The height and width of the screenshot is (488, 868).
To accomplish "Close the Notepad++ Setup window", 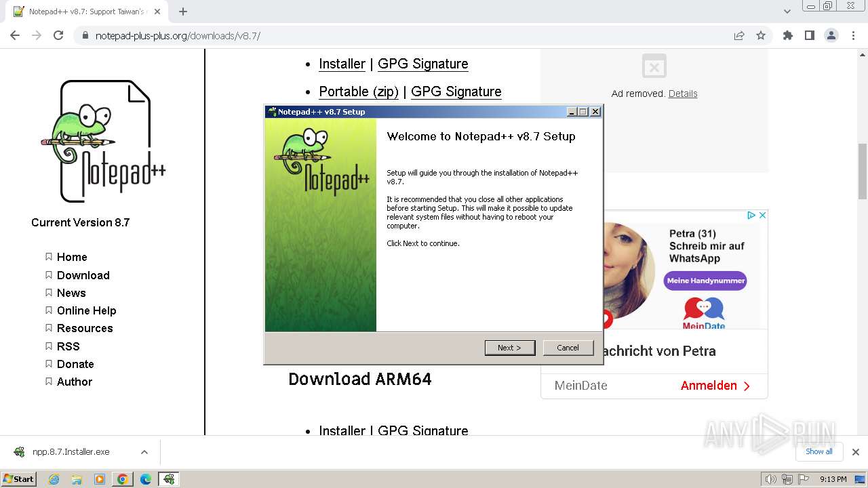I will coord(595,112).
